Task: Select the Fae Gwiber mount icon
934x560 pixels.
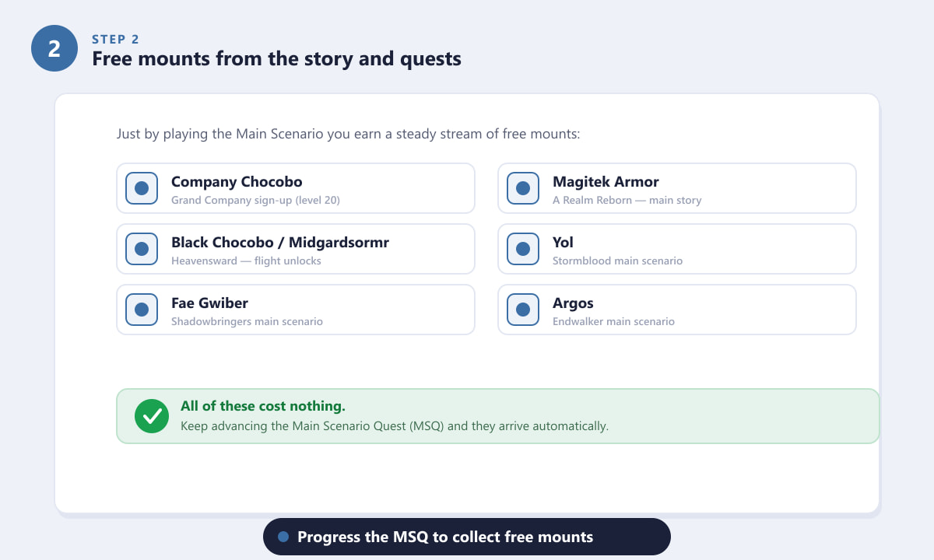Action: click(x=142, y=310)
